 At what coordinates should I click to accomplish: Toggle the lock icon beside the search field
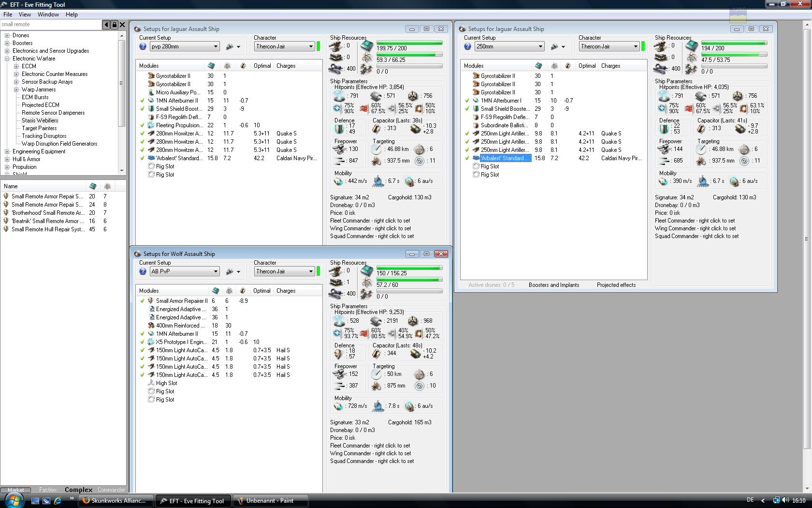[115, 24]
